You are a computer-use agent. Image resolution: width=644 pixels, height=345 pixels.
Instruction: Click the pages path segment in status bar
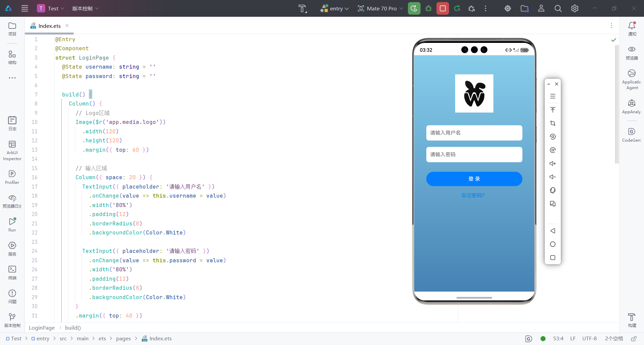[123, 339]
